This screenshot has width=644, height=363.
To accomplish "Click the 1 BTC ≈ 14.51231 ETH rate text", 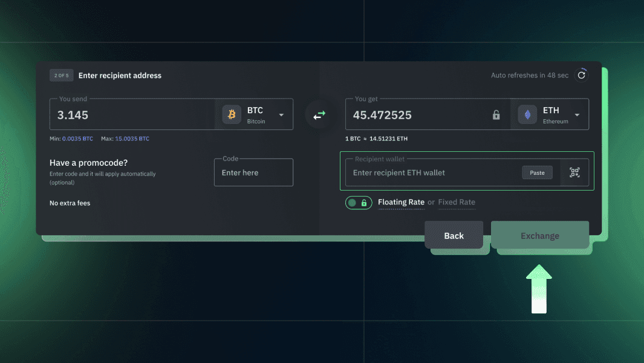I will click(x=376, y=139).
